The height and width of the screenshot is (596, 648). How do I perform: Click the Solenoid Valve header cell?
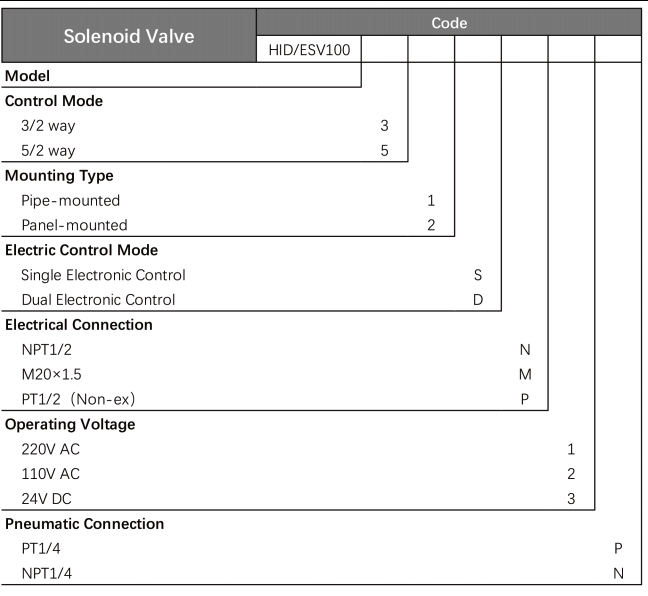coord(129,36)
